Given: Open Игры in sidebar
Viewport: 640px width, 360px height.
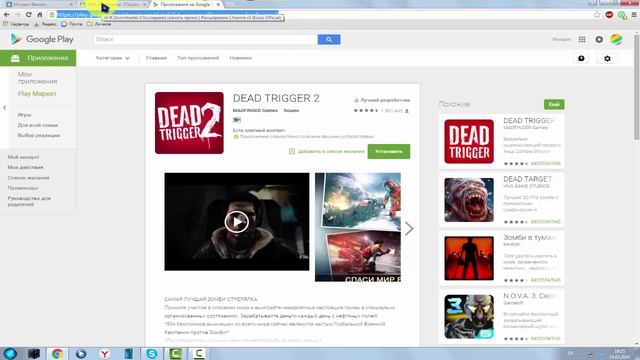Looking at the screenshot, I should click(24, 115).
